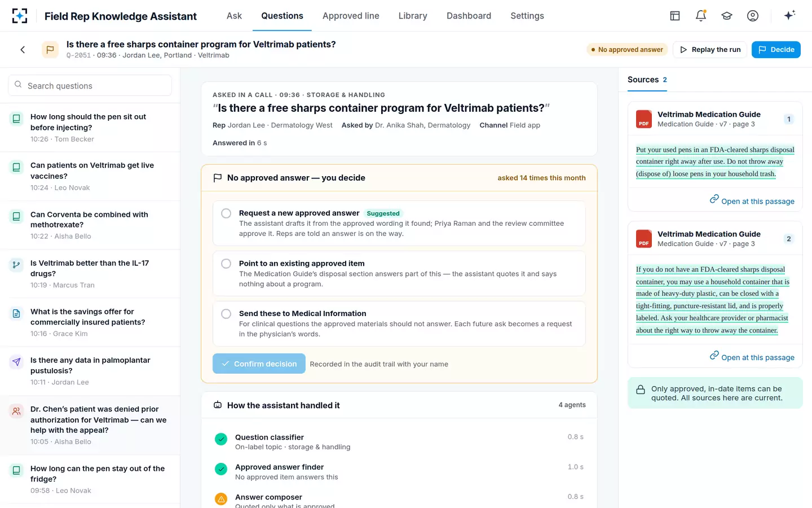
Task: Open question about pen sitting out before injecting
Action: pyautogui.click(x=90, y=128)
